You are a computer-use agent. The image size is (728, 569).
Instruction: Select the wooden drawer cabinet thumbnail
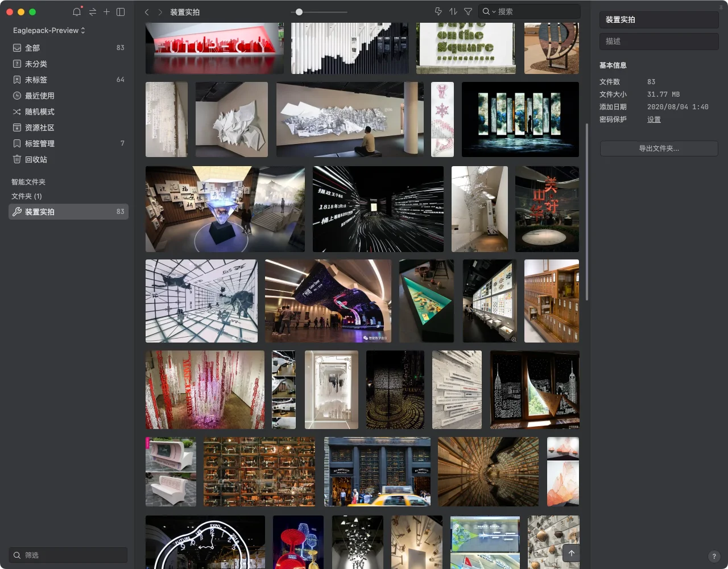552,301
